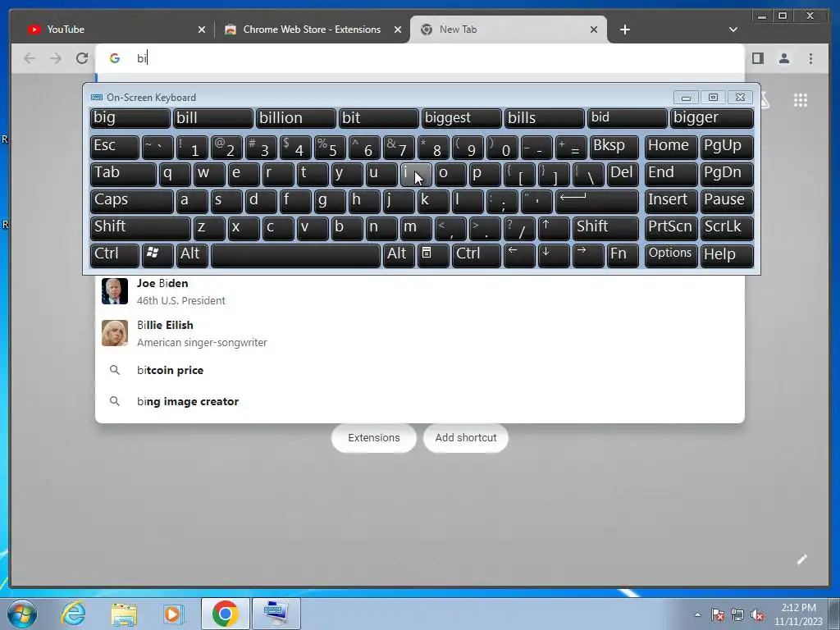The image size is (840, 630).
Task: Toggle the left Shift key
Action: point(140,228)
